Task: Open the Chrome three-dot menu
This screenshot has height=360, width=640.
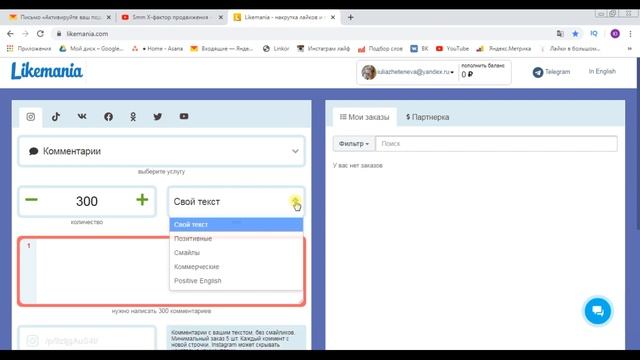Action: (631, 34)
